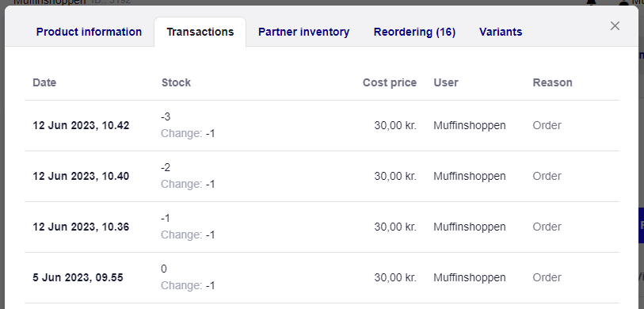Image resolution: width=644 pixels, height=309 pixels.
Task: Click the Reason column header
Action: 552,82
